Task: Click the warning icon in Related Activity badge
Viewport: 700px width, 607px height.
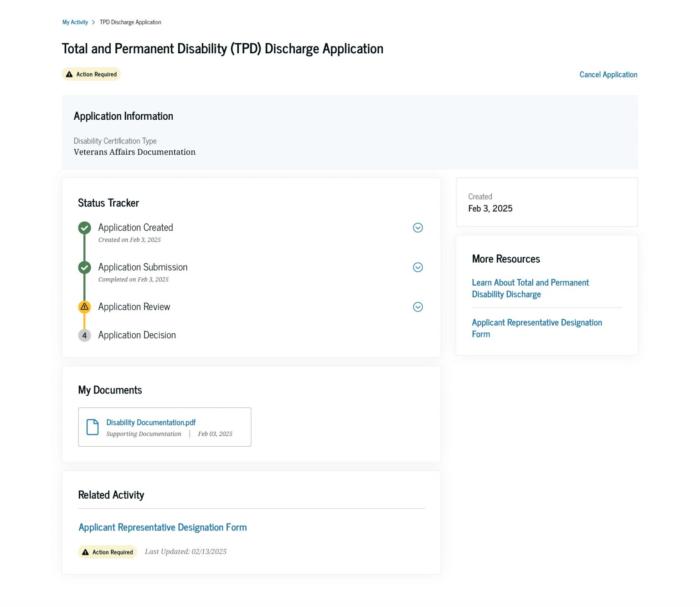Action: [85, 552]
